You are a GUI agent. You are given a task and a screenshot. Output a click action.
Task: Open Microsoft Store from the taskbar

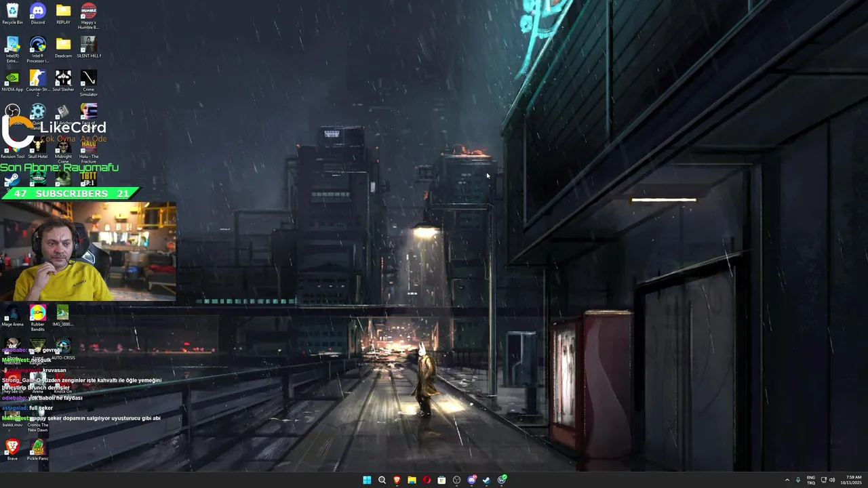[441, 480]
